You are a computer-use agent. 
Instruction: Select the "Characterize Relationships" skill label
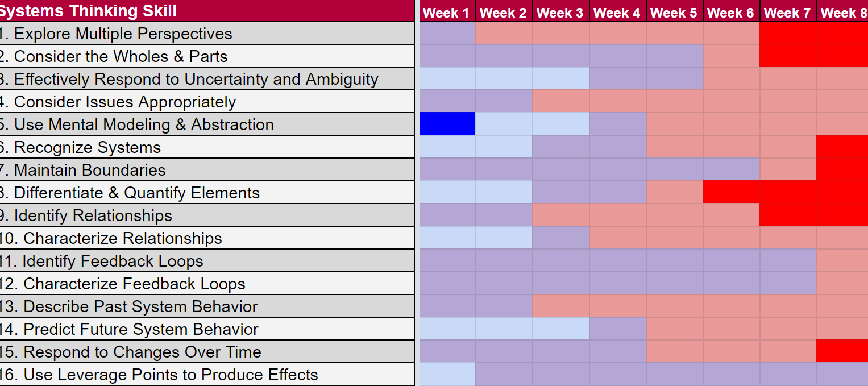123,238
